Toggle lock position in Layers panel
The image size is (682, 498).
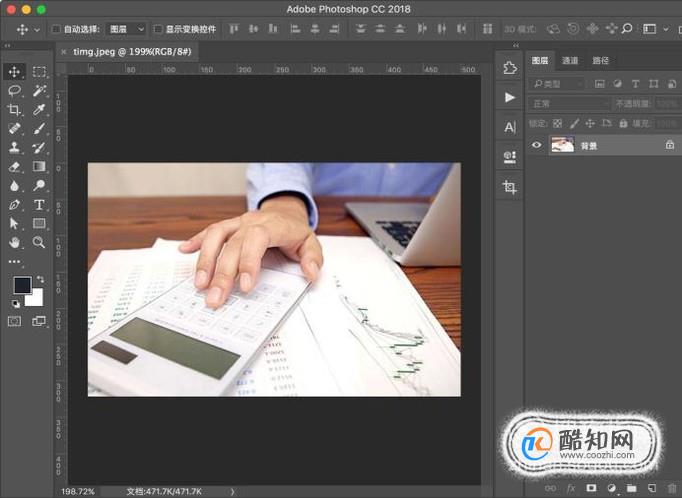[590, 124]
